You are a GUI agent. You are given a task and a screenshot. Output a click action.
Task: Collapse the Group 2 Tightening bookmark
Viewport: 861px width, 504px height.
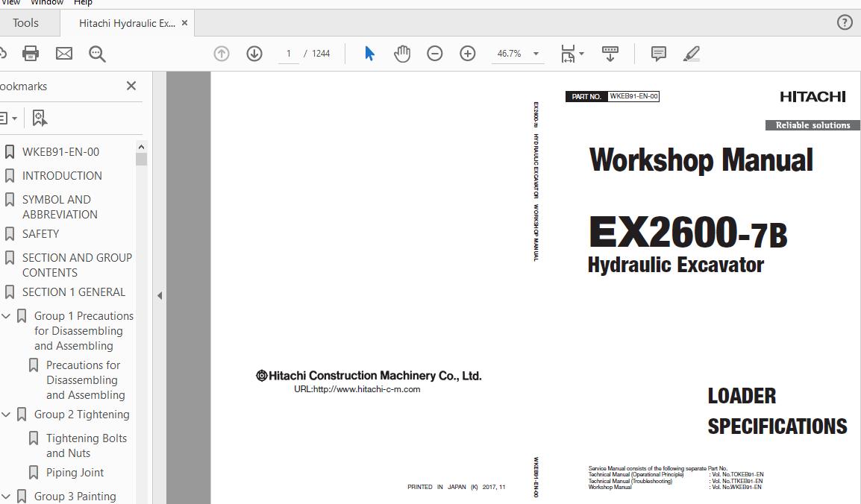pos(6,415)
